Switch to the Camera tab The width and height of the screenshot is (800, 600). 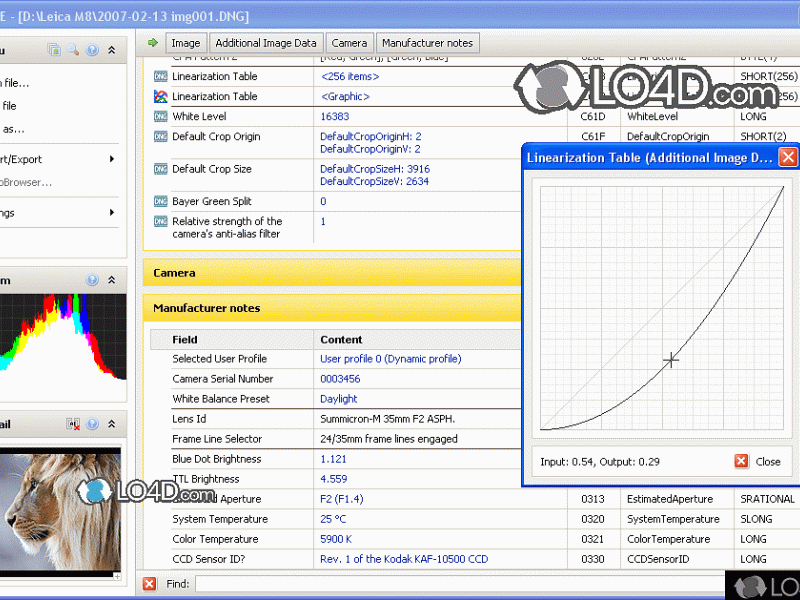349,43
